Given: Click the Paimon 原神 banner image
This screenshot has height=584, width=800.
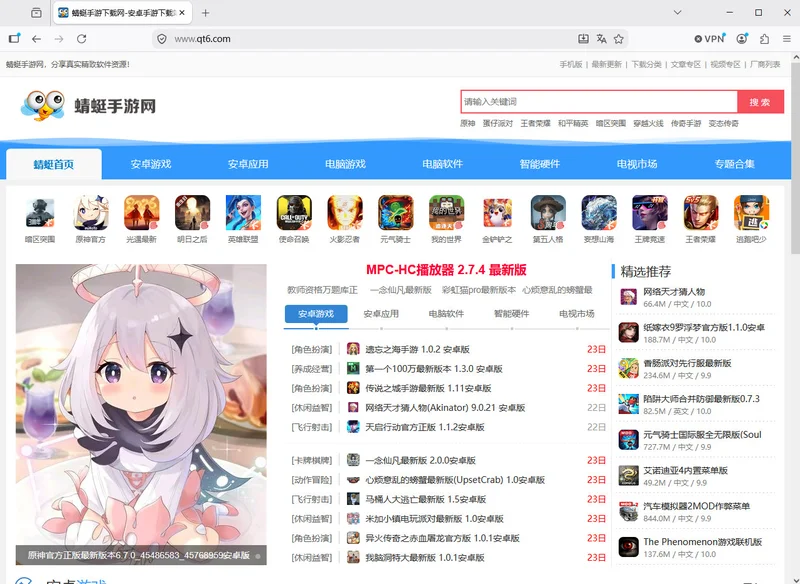Looking at the screenshot, I should click(x=141, y=414).
